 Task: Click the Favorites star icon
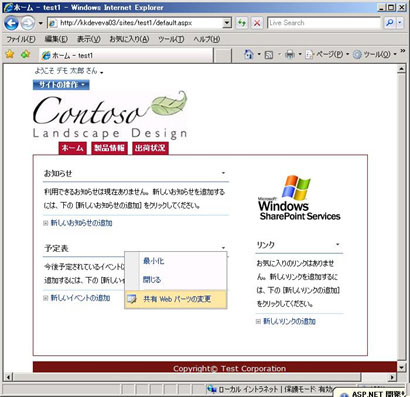tap(10, 54)
